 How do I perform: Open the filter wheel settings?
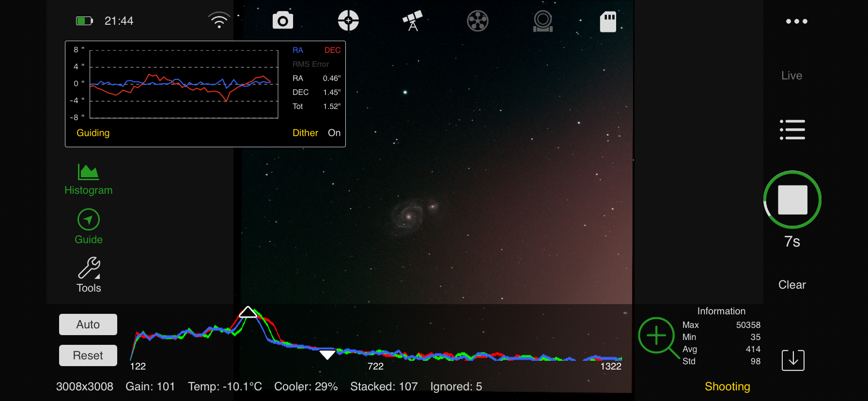click(478, 21)
